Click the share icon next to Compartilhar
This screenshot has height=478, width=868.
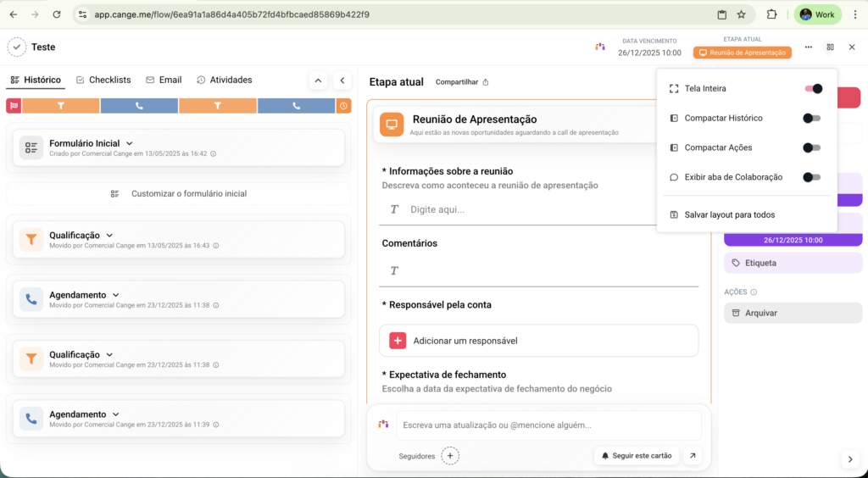click(486, 82)
